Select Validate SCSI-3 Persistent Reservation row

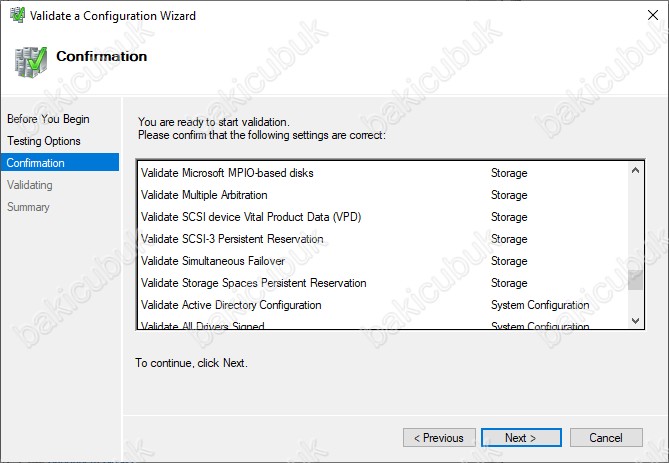click(x=382, y=239)
